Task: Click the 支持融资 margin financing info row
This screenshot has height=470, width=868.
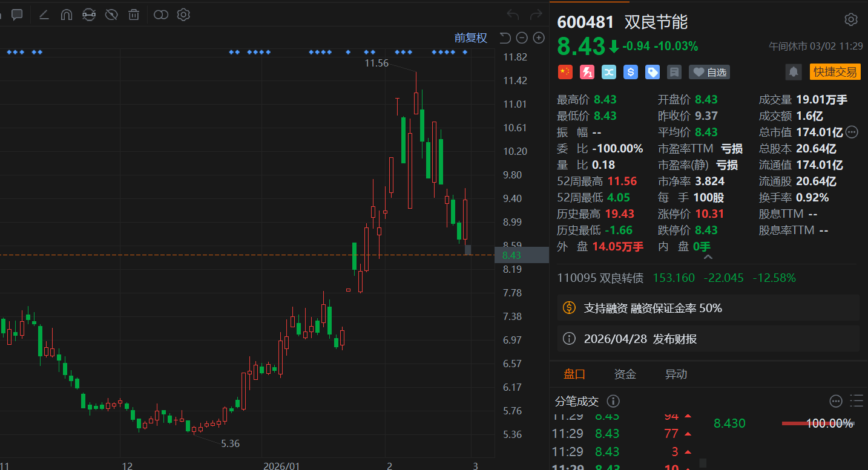Action: coord(708,308)
